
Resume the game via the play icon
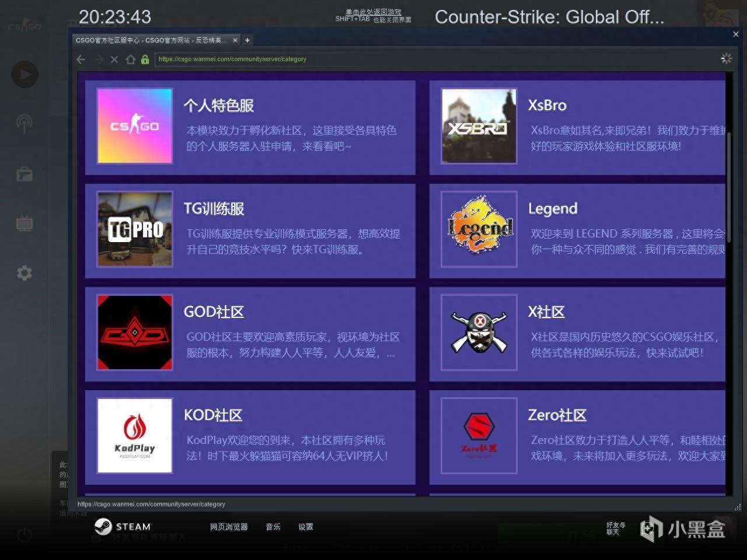[x=24, y=74]
